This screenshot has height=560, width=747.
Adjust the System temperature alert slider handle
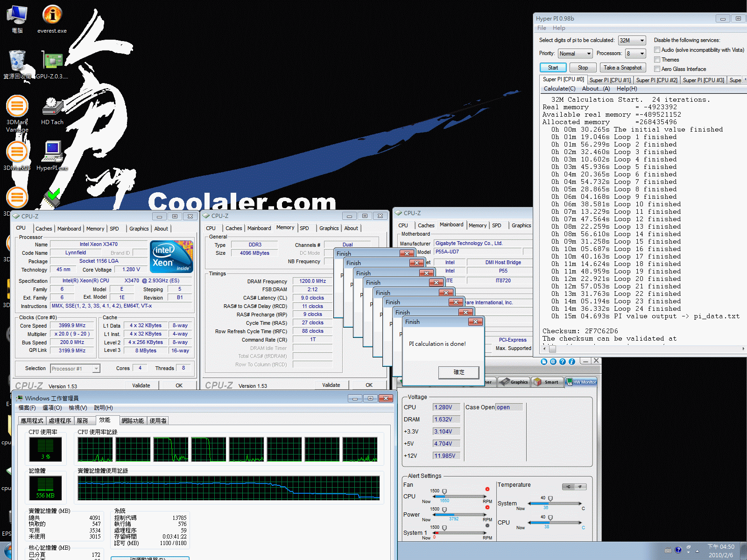(x=550, y=499)
